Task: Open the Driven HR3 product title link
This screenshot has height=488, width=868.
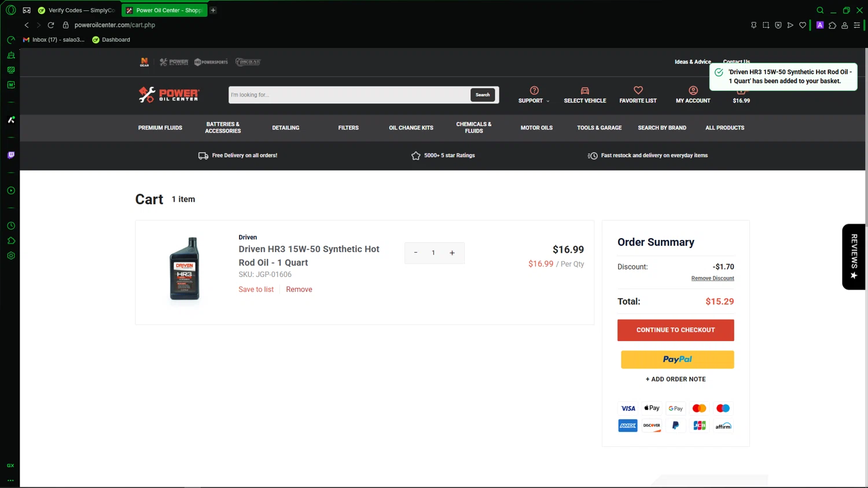Action: point(309,256)
